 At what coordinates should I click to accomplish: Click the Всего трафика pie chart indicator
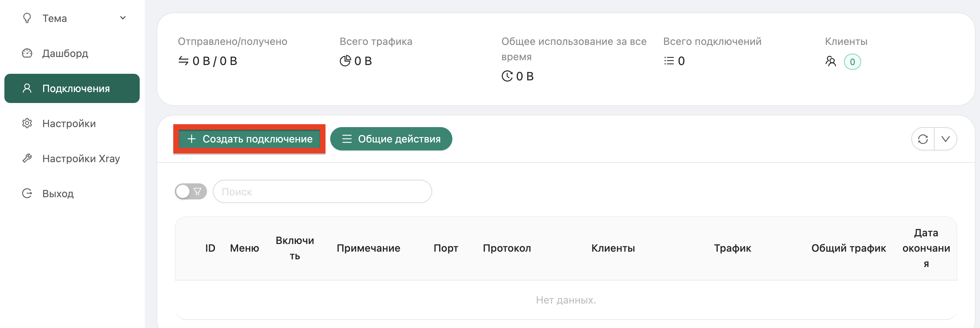pyautogui.click(x=346, y=61)
